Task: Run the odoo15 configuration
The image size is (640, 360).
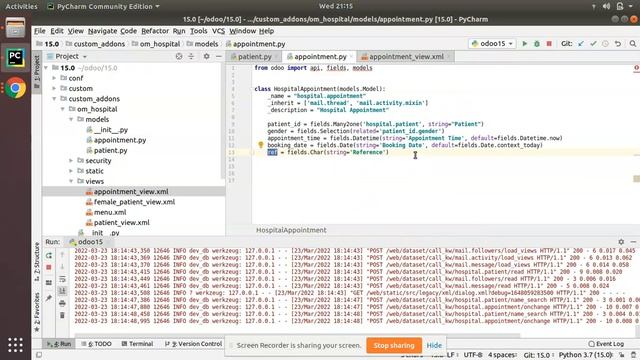Action: [x=524, y=44]
